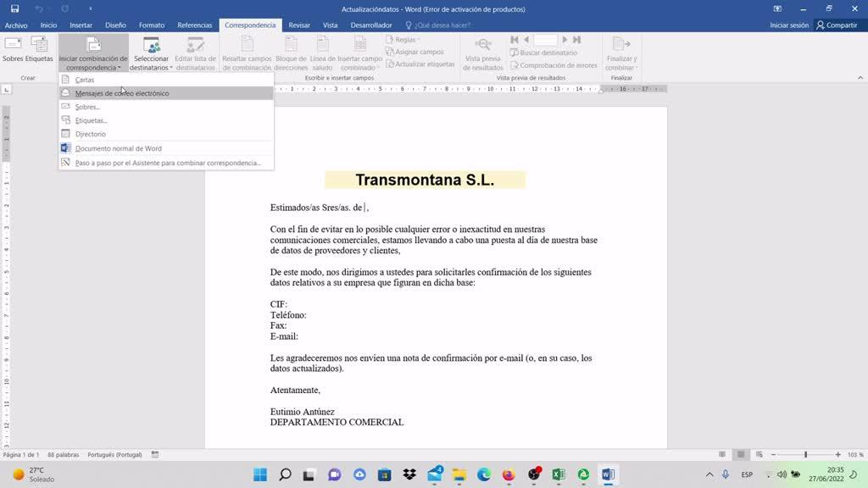Select Sobres... in the menu

click(166, 107)
